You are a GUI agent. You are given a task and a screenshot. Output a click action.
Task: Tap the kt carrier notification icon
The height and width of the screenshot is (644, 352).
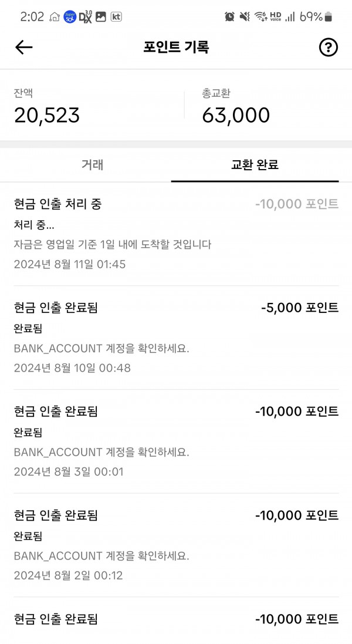pos(116,16)
